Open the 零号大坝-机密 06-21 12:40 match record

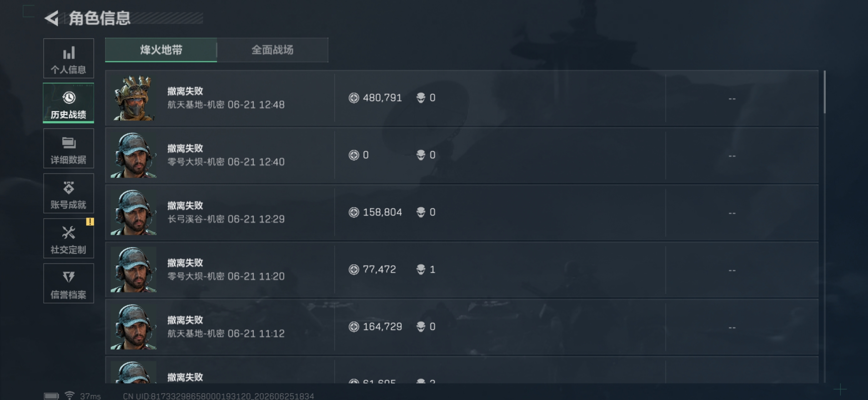coord(462,155)
